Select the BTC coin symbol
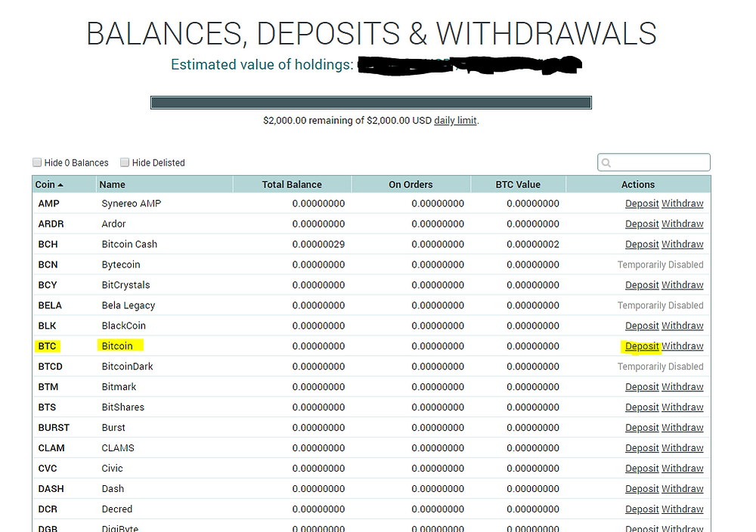 tap(47, 346)
